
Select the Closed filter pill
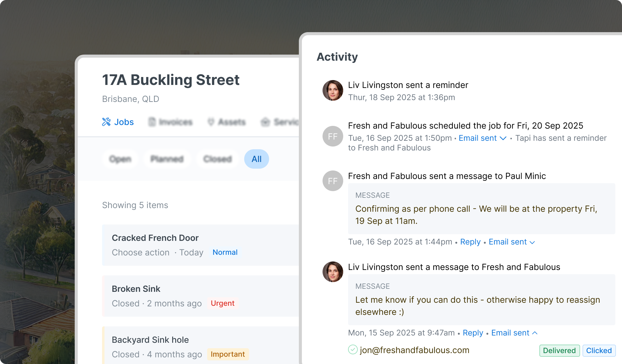[x=217, y=159]
